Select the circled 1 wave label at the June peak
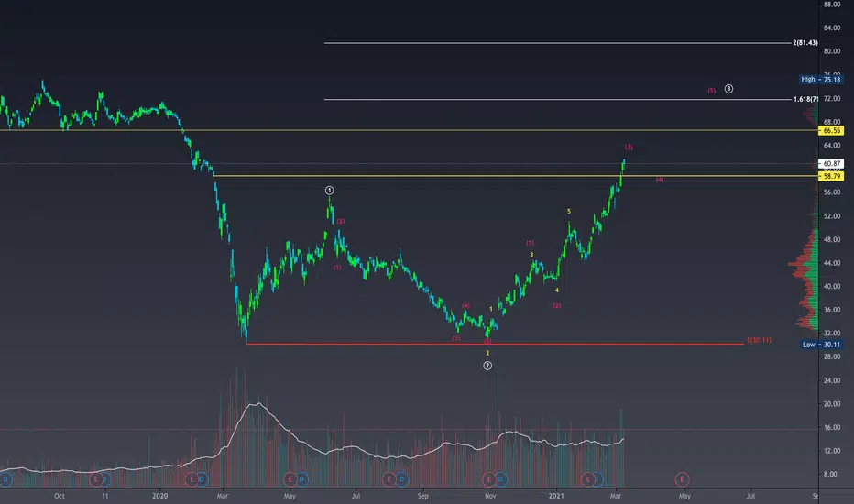Screen dimensions: 854x504 (x=330, y=191)
